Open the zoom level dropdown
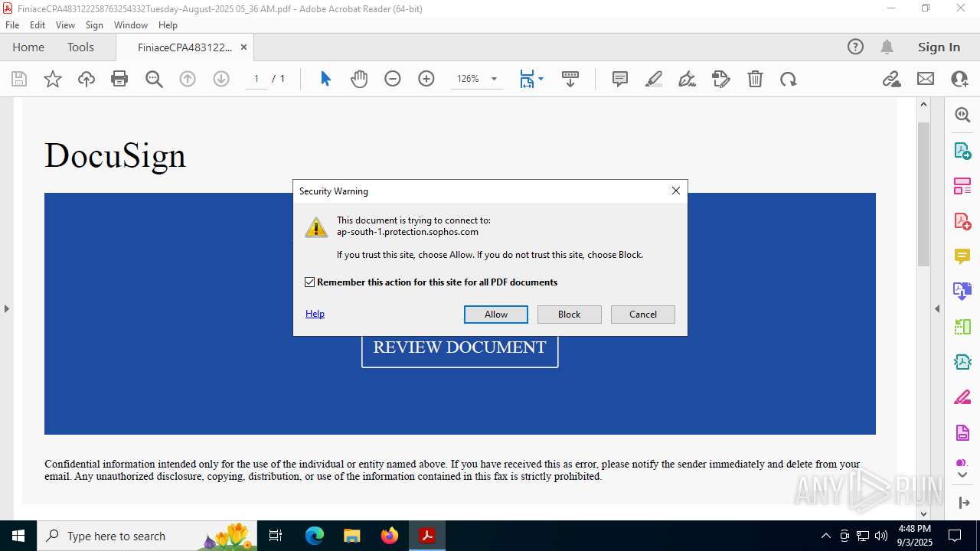 tap(494, 79)
